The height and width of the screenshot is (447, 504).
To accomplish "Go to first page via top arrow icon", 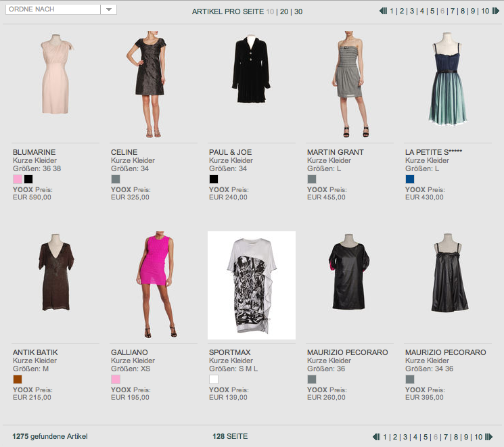I will click(x=383, y=11).
